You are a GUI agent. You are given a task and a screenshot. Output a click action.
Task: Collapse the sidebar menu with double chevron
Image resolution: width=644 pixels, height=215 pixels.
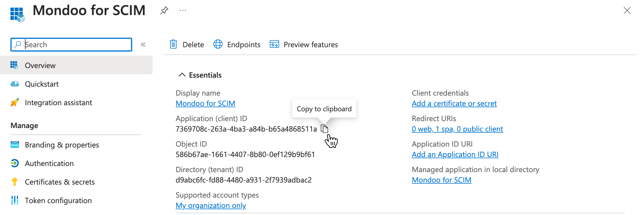coord(143,45)
